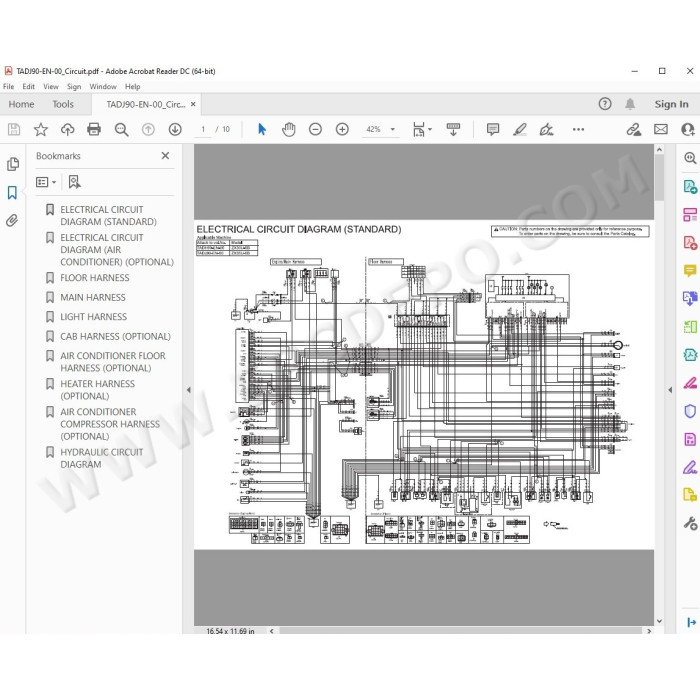700x700 pixels.
Task: Open the find text magnifier
Action: [x=121, y=129]
